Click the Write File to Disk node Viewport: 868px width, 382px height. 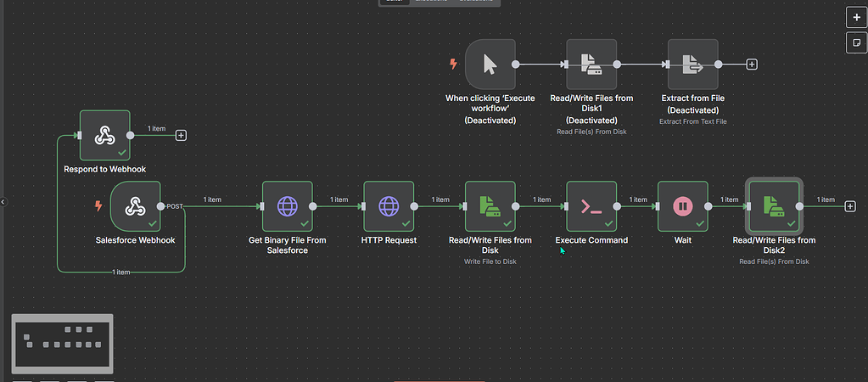[490, 205]
